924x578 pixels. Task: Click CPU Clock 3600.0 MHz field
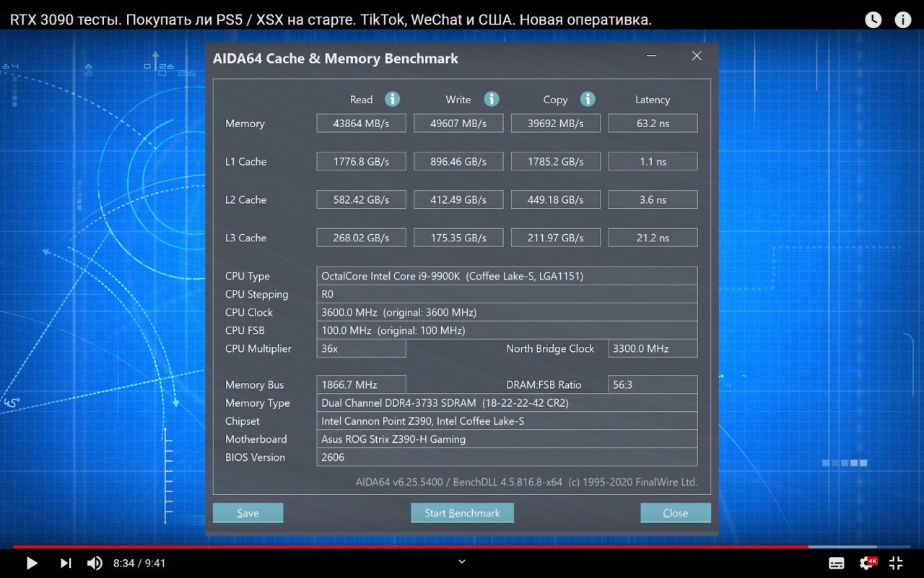click(507, 312)
